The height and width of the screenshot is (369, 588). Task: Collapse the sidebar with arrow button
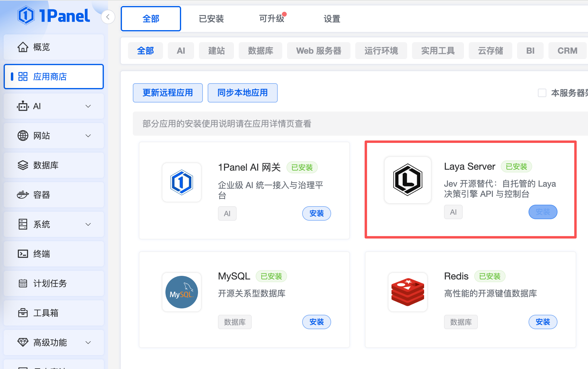point(108,17)
